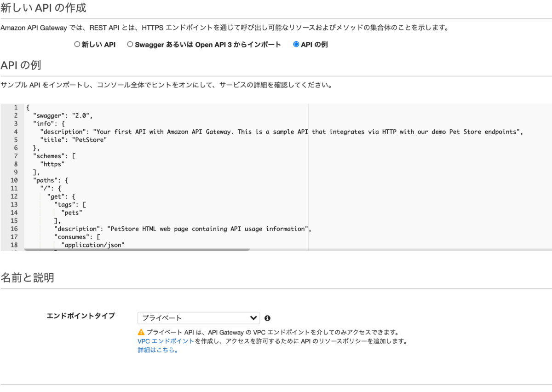Select the 新しい API radio button
552x392 pixels.
pyautogui.click(x=77, y=45)
